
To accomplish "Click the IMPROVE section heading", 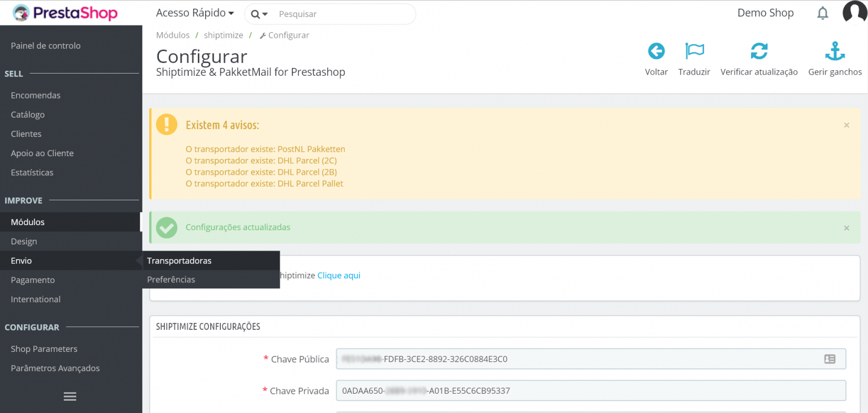I will point(24,200).
